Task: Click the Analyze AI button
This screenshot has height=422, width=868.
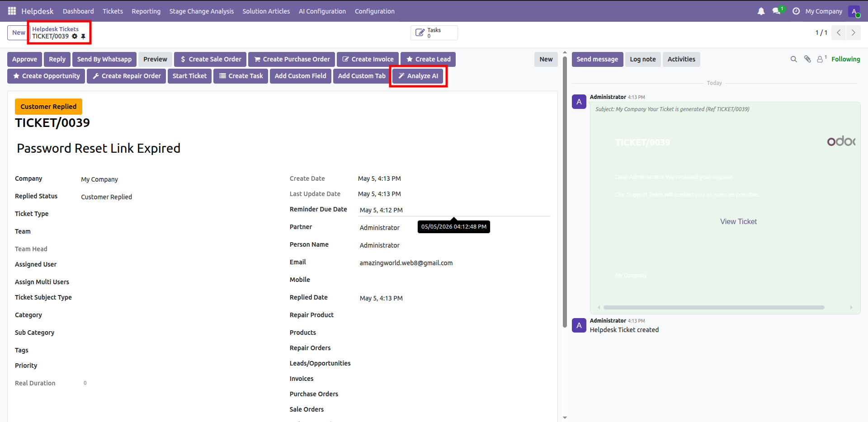Action: click(418, 76)
